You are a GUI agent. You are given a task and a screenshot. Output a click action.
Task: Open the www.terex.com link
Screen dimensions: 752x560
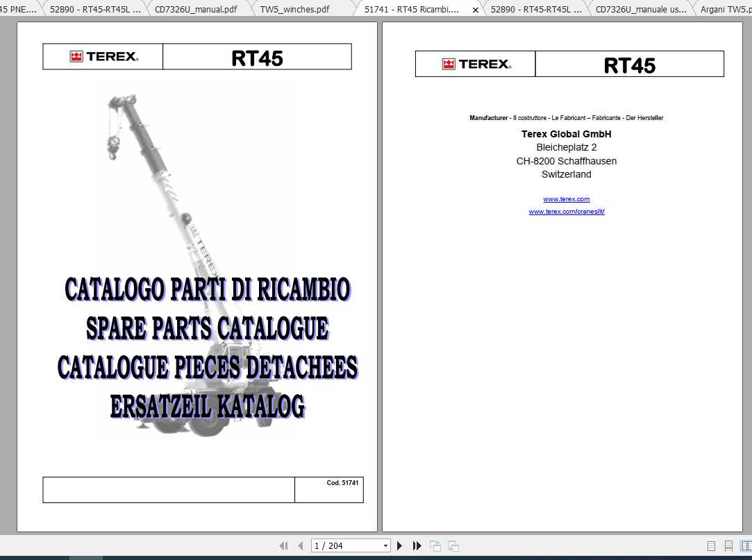(566, 199)
